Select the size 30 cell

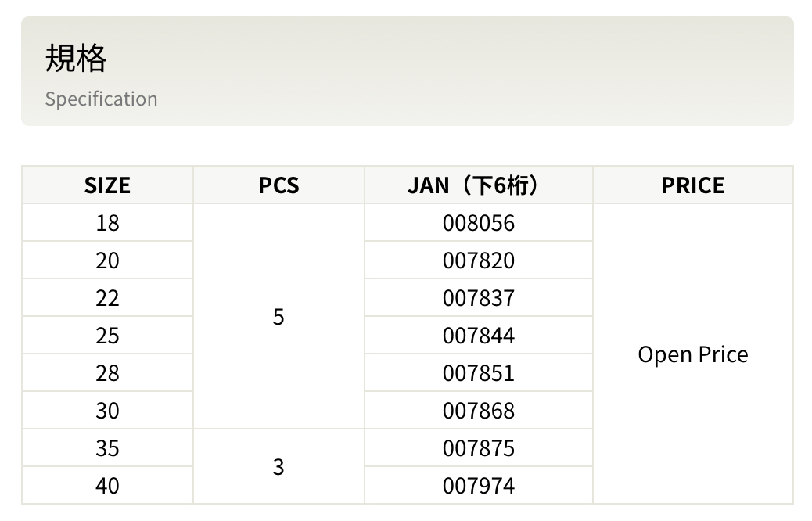click(107, 411)
